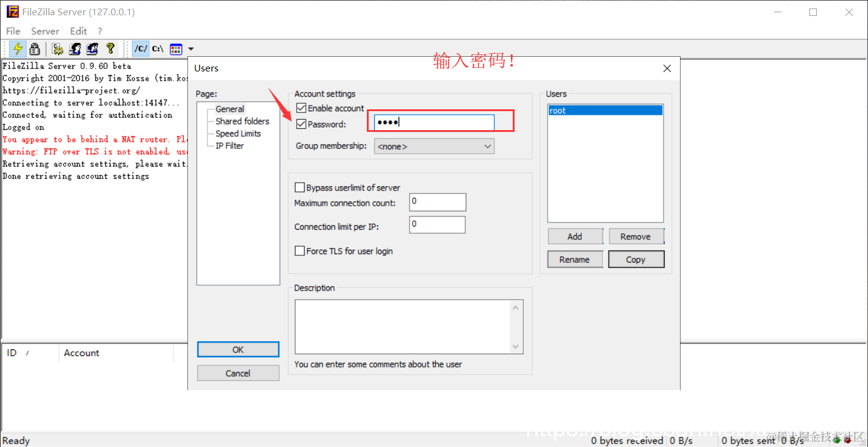The height and width of the screenshot is (447, 868).
Task: Select IP Filter page
Action: pos(230,145)
